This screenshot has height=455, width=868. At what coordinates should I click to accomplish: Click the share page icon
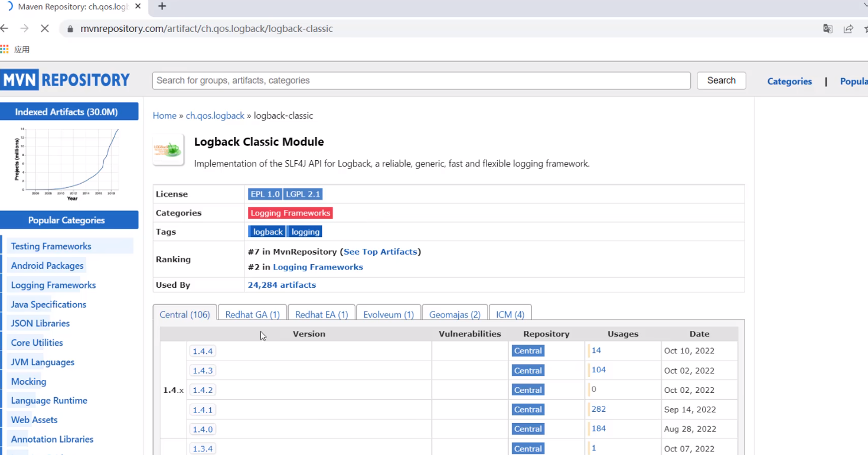[x=848, y=28]
